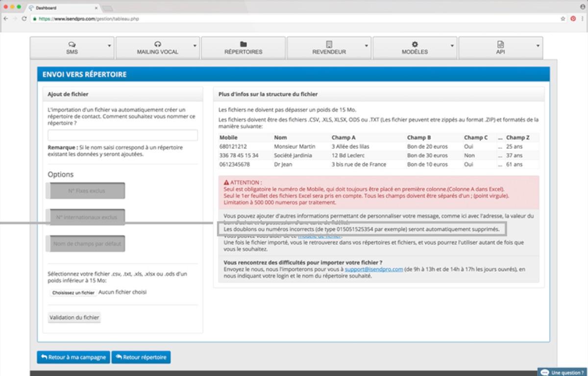Open the MODÈLES dropdown arrow
The width and height of the screenshot is (588, 376).
click(x=451, y=44)
